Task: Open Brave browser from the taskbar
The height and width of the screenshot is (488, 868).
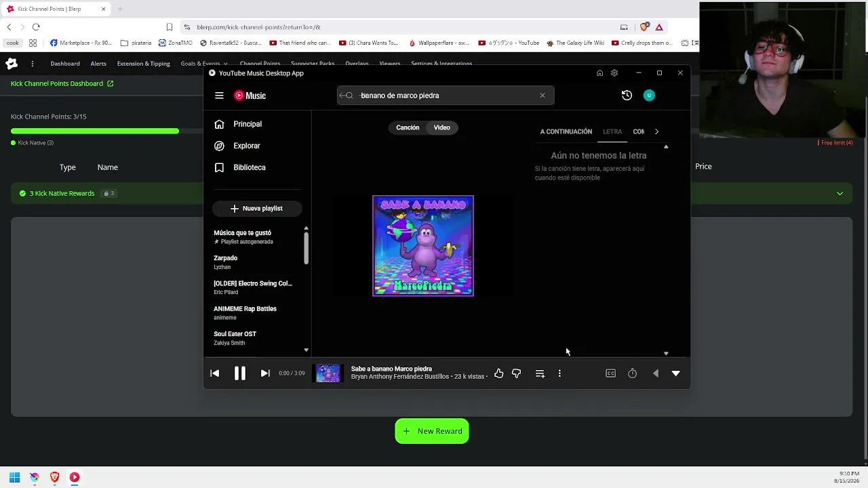Action: click(x=55, y=477)
